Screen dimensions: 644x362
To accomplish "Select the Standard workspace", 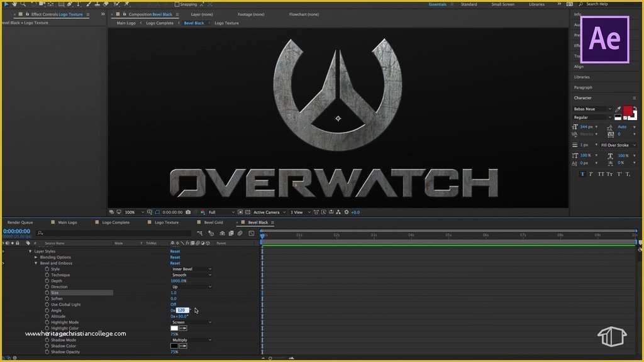I will coord(469,4).
